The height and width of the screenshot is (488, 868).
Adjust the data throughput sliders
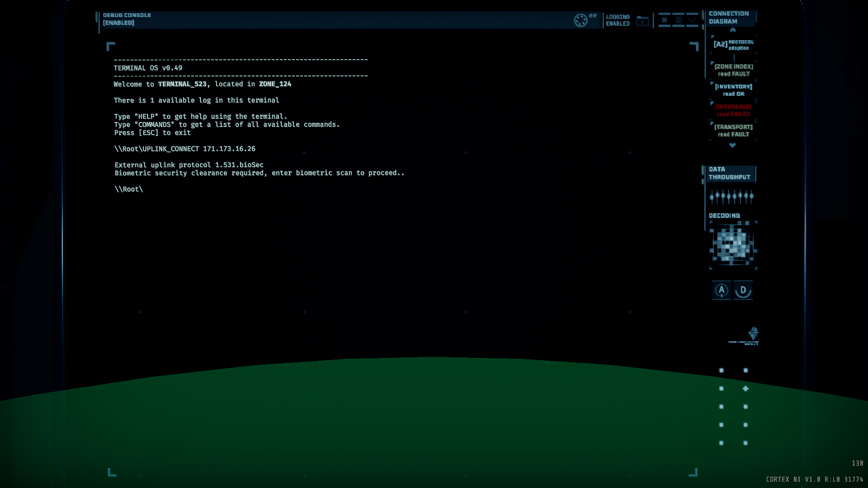coord(731,196)
